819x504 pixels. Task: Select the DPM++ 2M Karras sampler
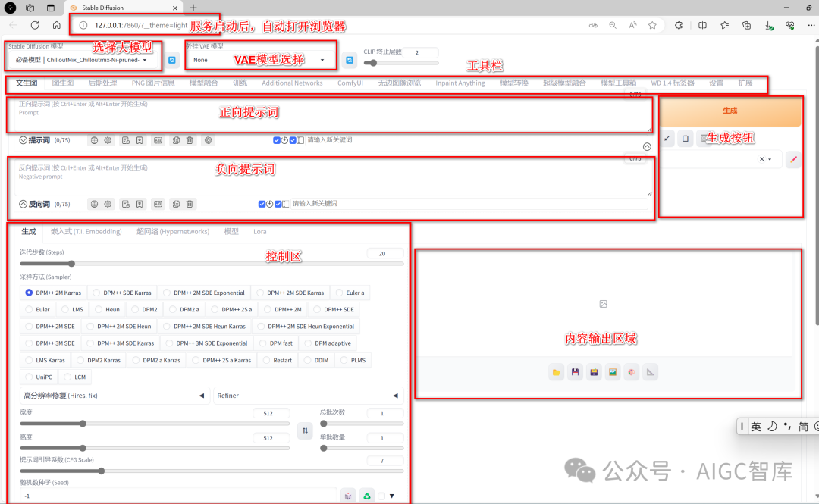click(x=53, y=293)
